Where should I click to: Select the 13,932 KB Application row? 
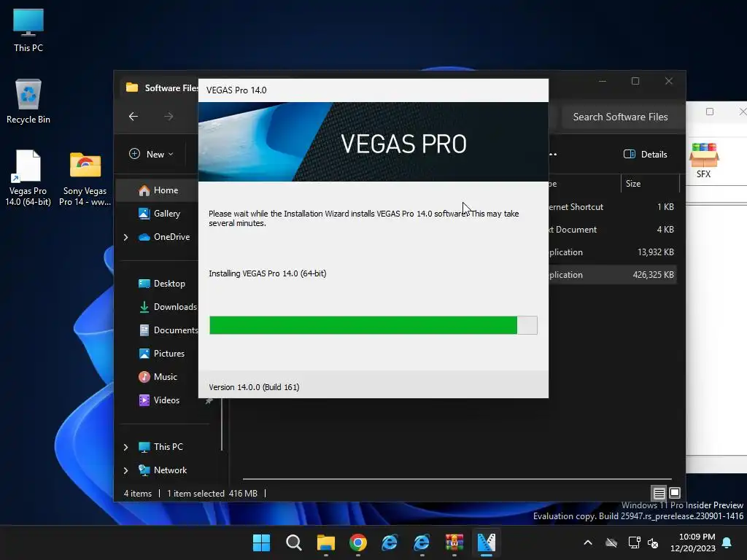point(612,252)
